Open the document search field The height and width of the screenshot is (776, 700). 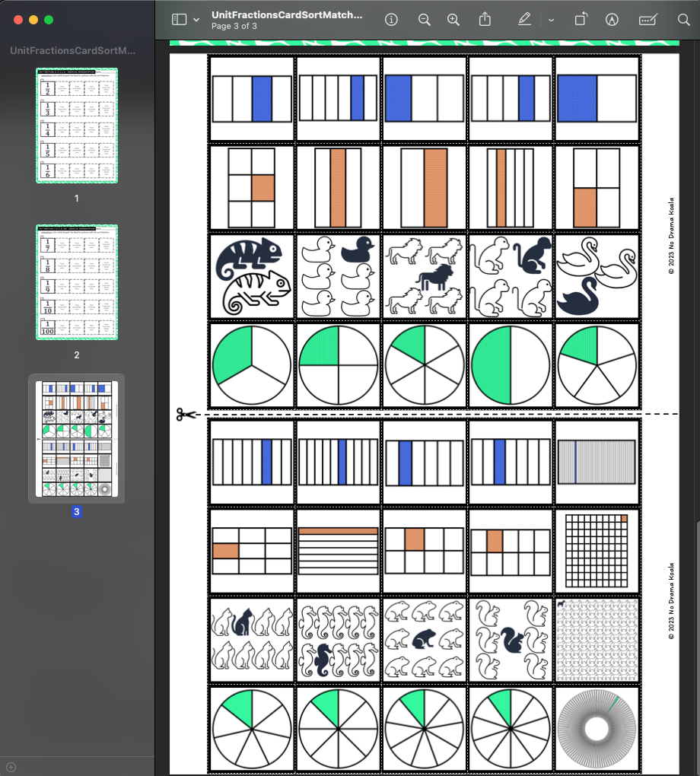tap(683, 20)
